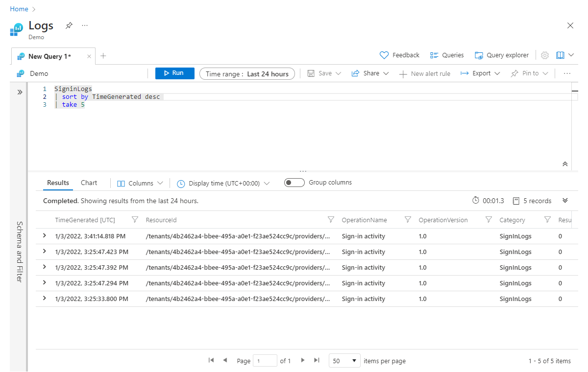Filter the OperationName column

408,220
